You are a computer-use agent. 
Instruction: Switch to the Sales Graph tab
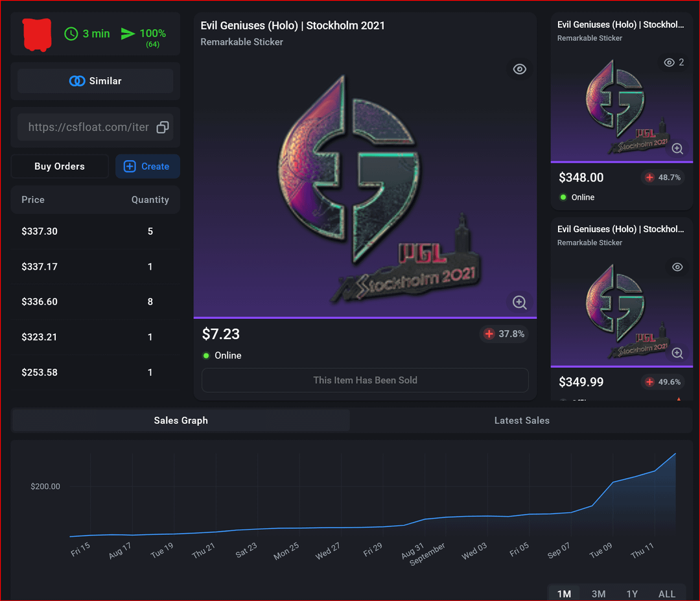click(181, 421)
